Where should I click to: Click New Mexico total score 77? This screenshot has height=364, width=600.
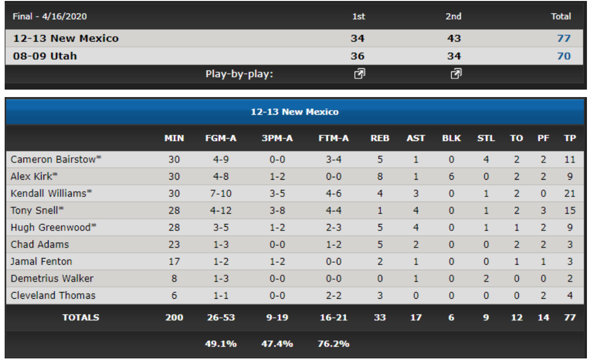564,38
